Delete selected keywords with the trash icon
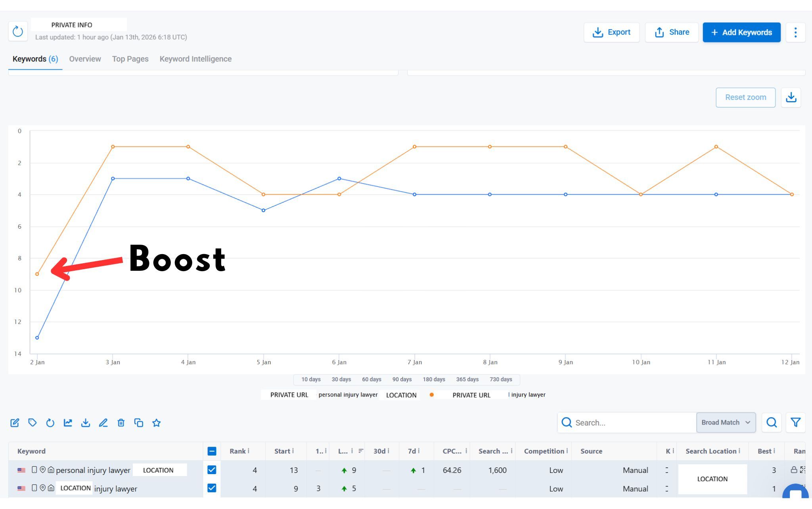The image size is (812, 509). pyautogui.click(x=121, y=423)
